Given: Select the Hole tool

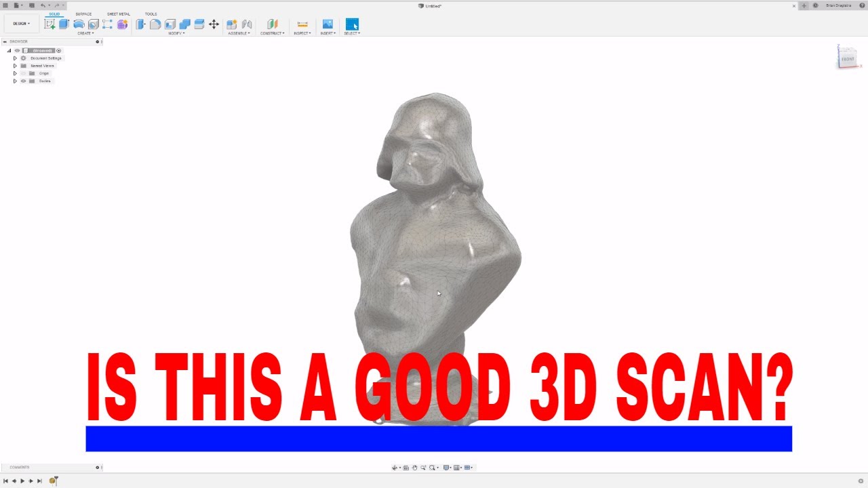Looking at the screenshot, I should (x=93, y=24).
